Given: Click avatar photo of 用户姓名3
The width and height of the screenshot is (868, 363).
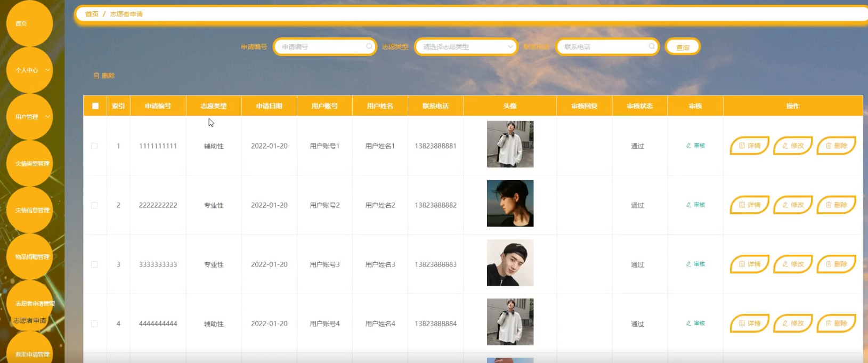Looking at the screenshot, I should coord(510,262).
